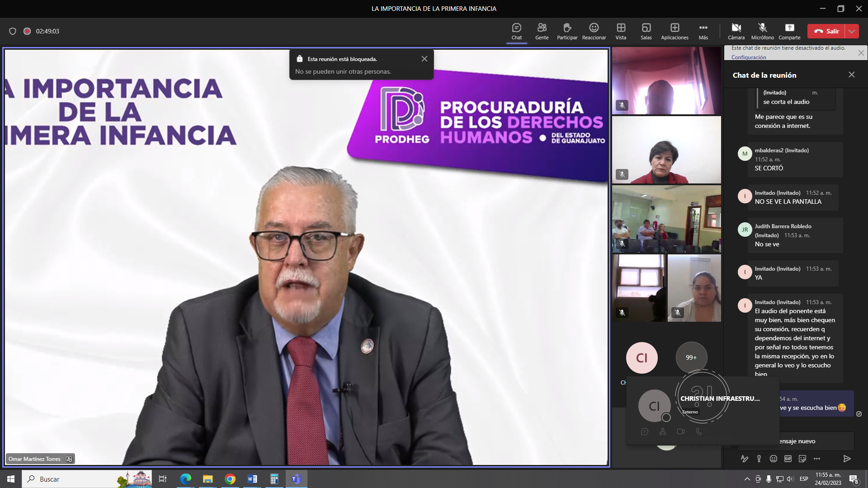Select the conference room video thumbnail
The image size is (868, 488).
666,219
